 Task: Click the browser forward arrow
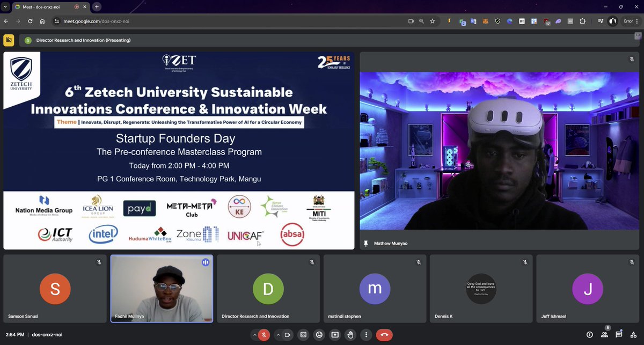(18, 21)
